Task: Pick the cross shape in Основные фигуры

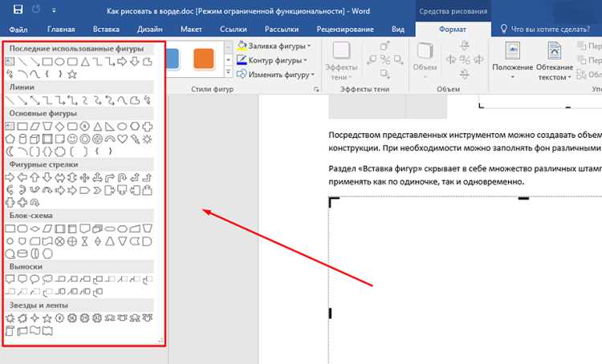Action: point(147,127)
